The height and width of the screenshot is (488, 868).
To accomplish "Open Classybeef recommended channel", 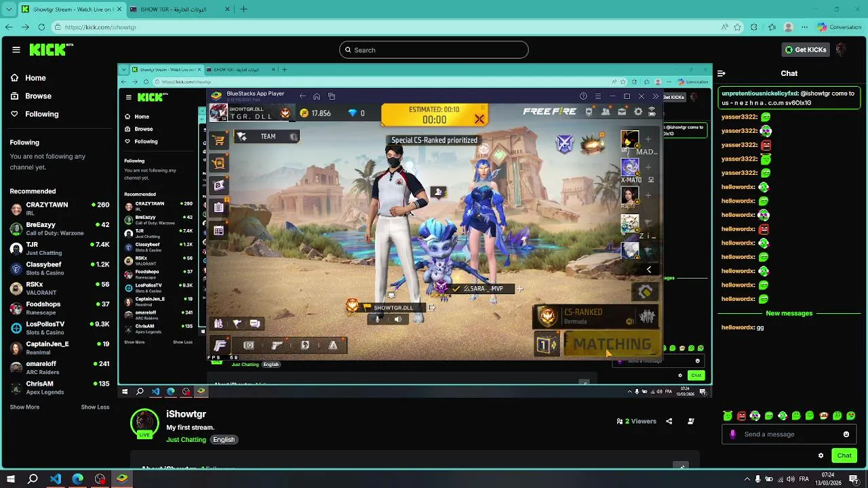I will tap(60, 268).
